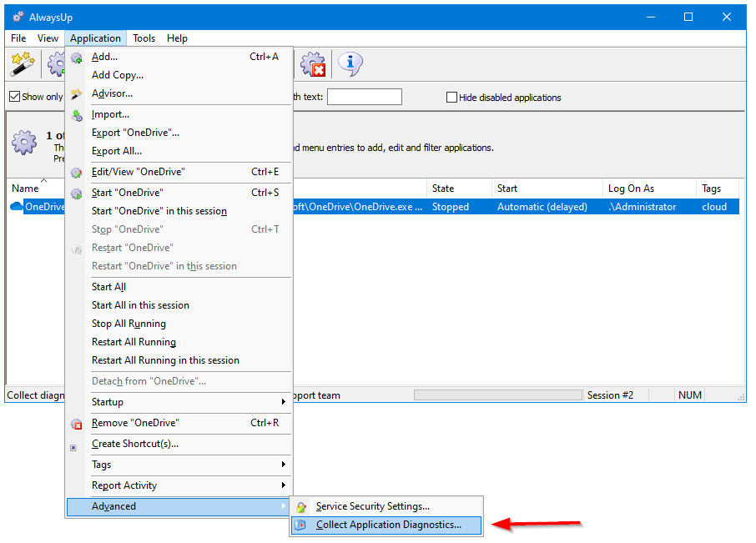Expand the Tags submenu
Image resolution: width=756 pixels, height=543 pixels.
179,465
